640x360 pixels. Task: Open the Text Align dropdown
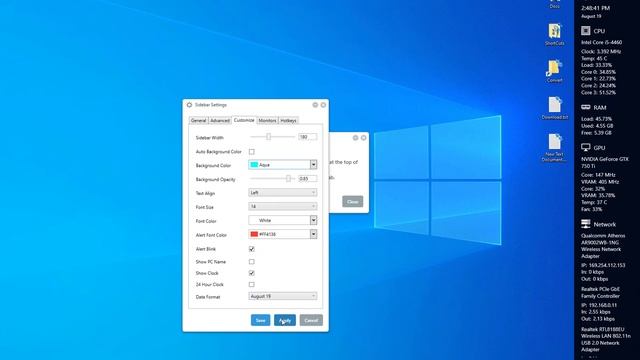pyautogui.click(x=282, y=192)
